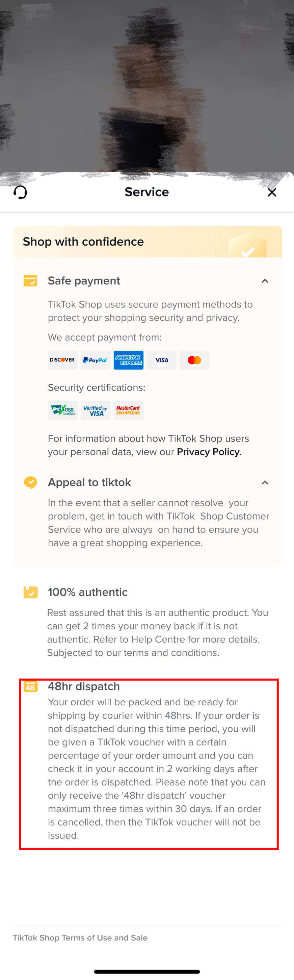The height and width of the screenshot is (980, 294).
Task: Tap the 100% authentic heading
Action: coord(87,592)
